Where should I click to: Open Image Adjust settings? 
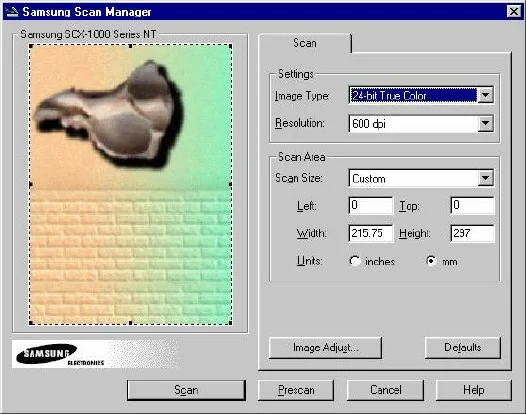click(x=325, y=348)
